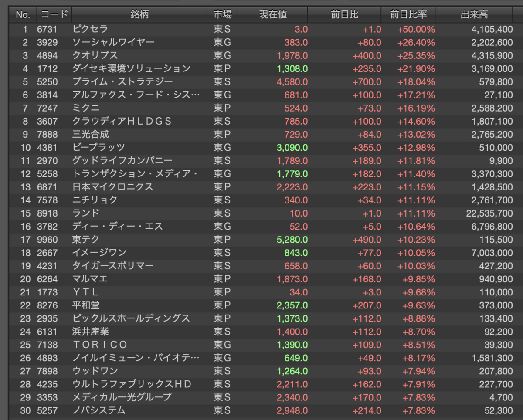
Task: Click ノイルイミューン・バイオテ… entry
Action: 136,357
